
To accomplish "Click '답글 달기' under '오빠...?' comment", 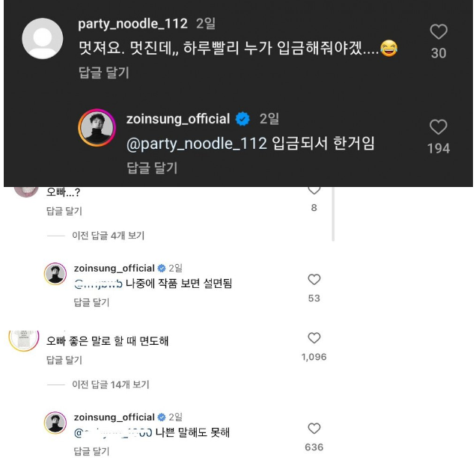I will pyautogui.click(x=64, y=210).
